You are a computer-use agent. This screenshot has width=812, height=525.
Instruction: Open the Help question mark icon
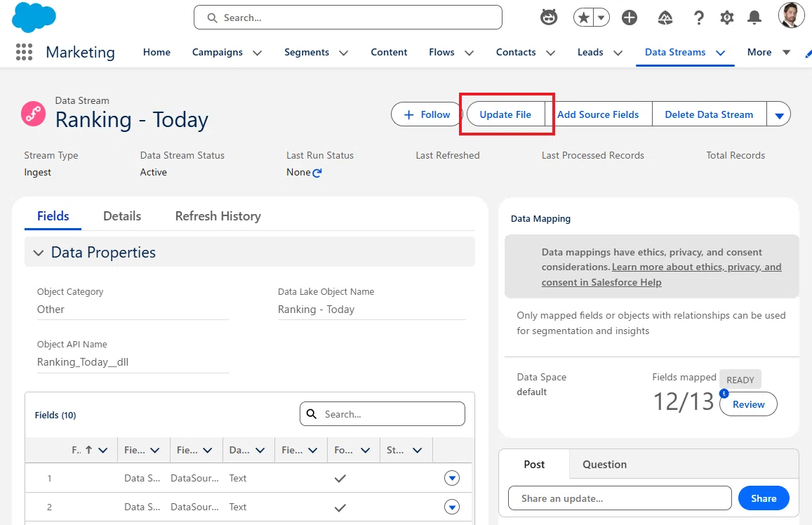pyautogui.click(x=698, y=18)
